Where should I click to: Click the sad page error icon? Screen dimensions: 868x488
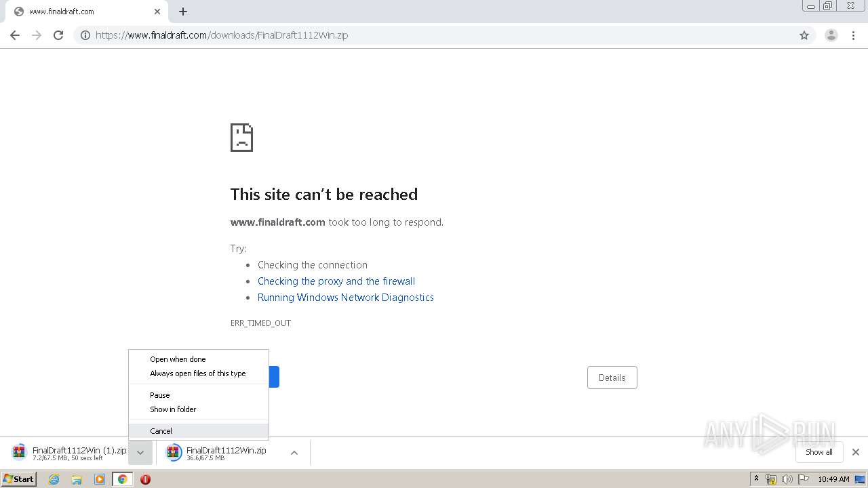pyautogui.click(x=242, y=138)
